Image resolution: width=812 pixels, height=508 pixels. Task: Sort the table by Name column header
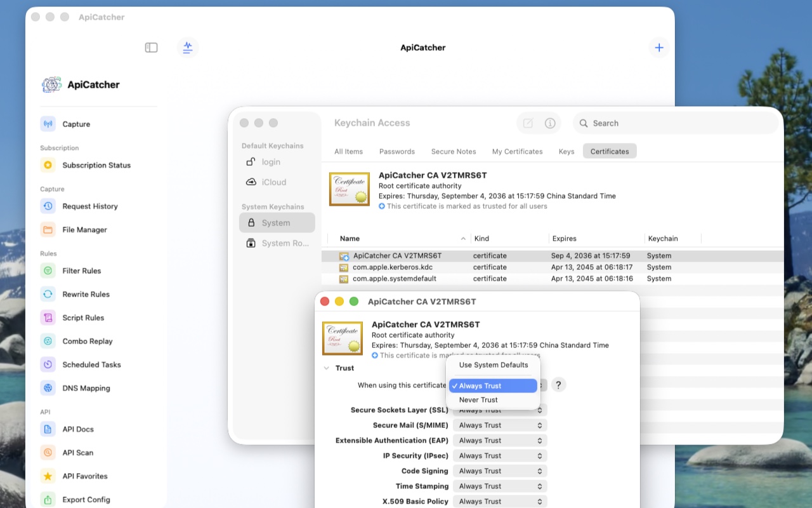400,239
